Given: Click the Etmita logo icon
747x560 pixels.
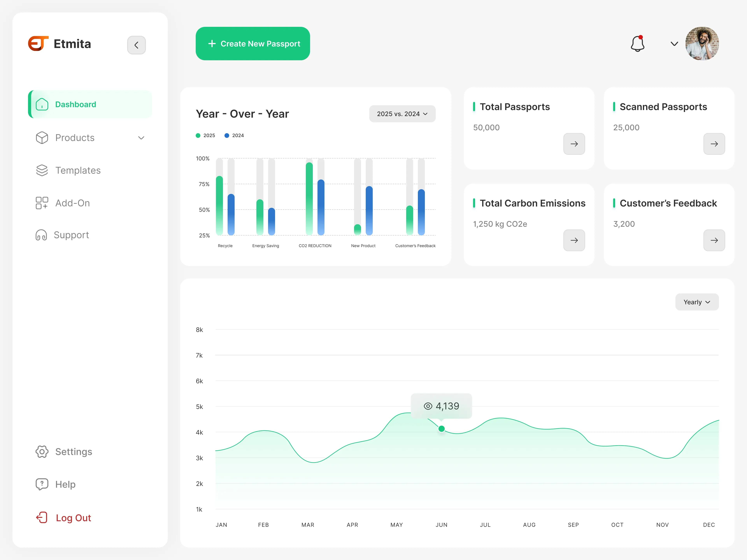Looking at the screenshot, I should tap(38, 44).
